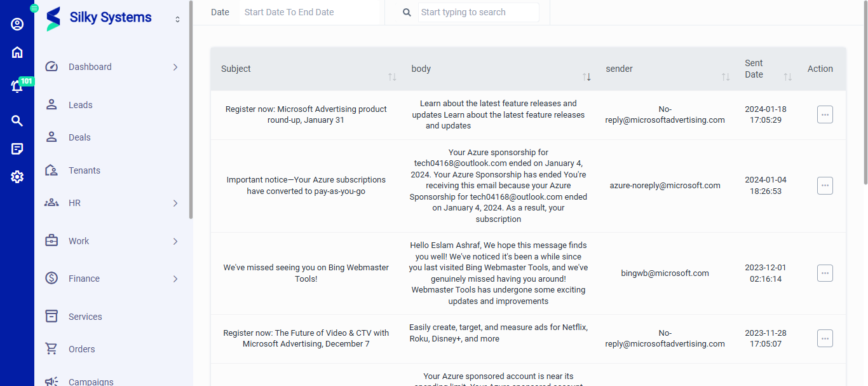Open action menu for Azure subscriptions email
The image size is (868, 386).
[825, 186]
